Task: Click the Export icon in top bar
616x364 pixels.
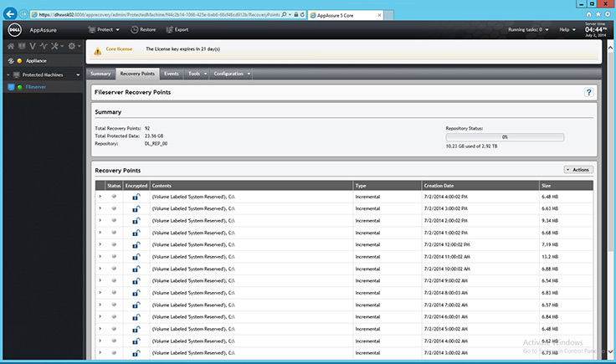Action: [x=169, y=30]
